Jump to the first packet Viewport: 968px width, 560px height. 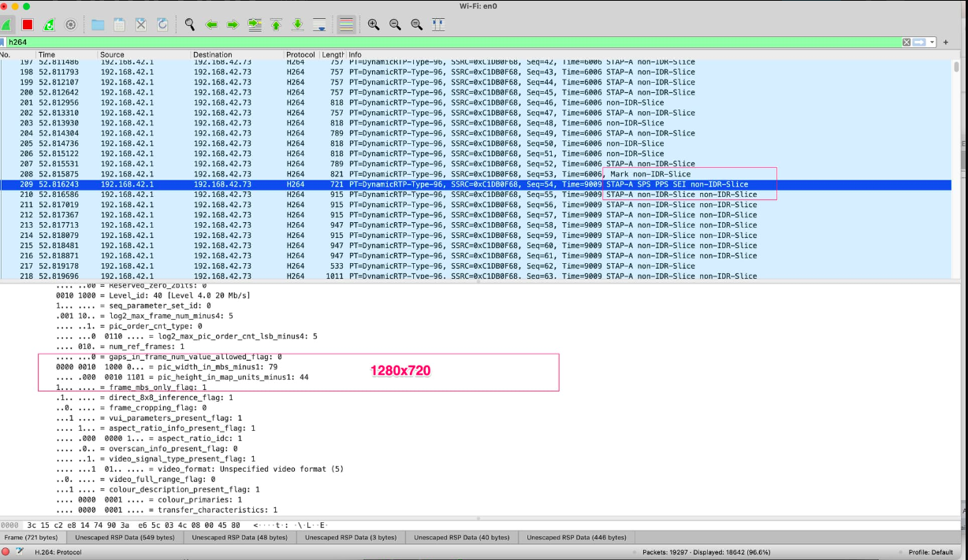276,24
